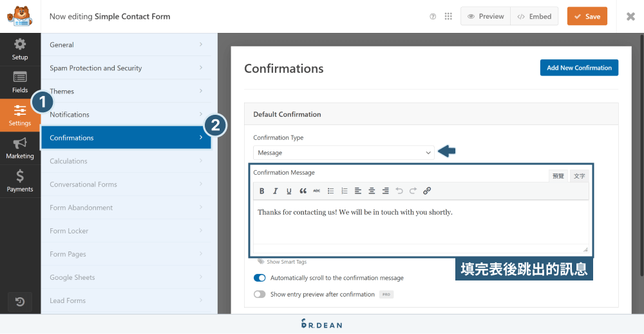Open revisions history icon in sidebar

pos(20,302)
